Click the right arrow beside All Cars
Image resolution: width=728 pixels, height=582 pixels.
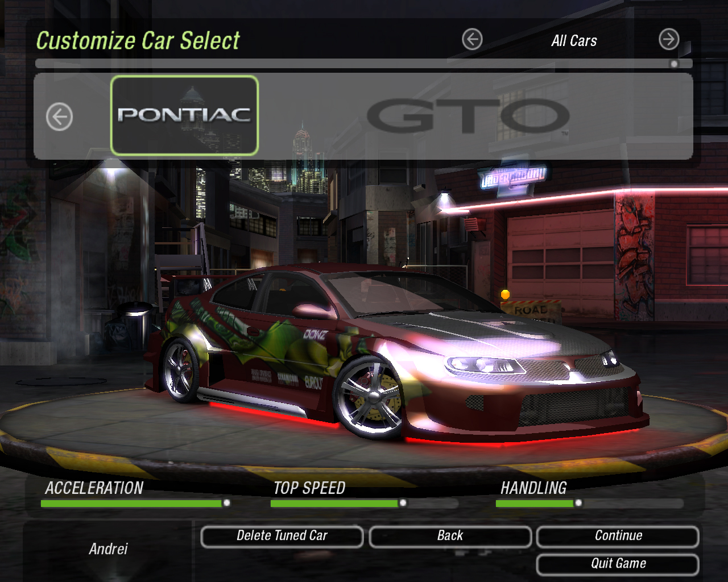click(x=669, y=40)
